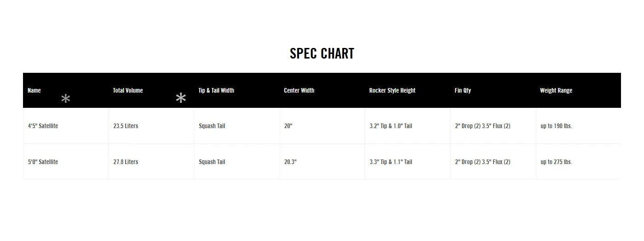The image size is (644, 241).
Task: Click the Name column header
Action: [34, 90]
